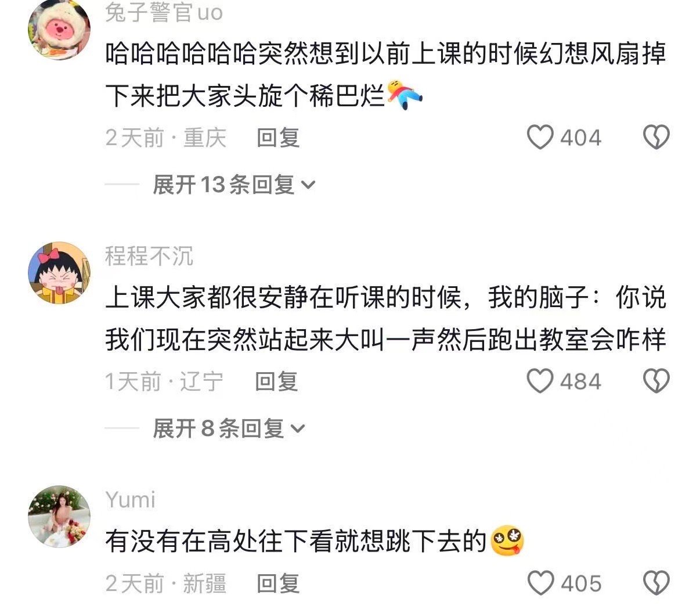Open username 程程不沉
The height and width of the screenshot is (609, 700).
pos(149,255)
